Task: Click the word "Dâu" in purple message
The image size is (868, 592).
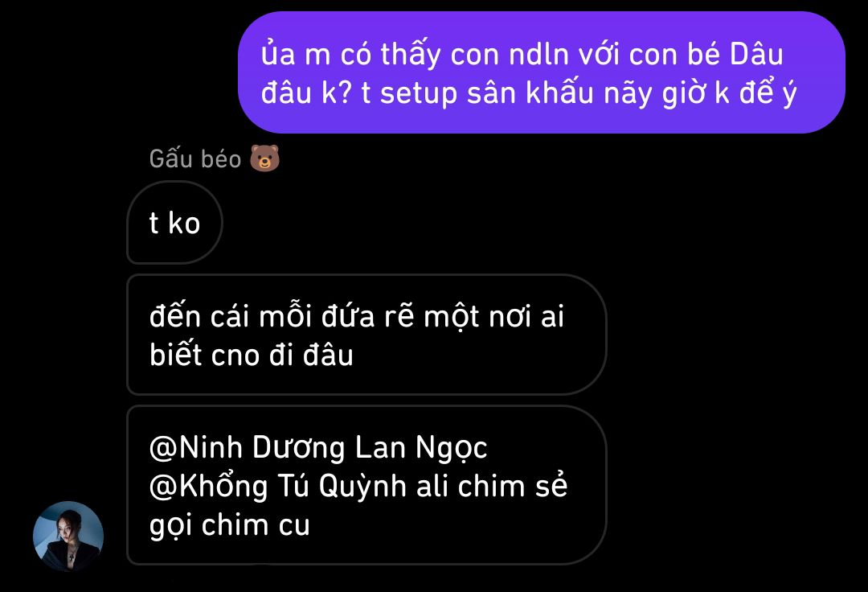Action: [756, 54]
